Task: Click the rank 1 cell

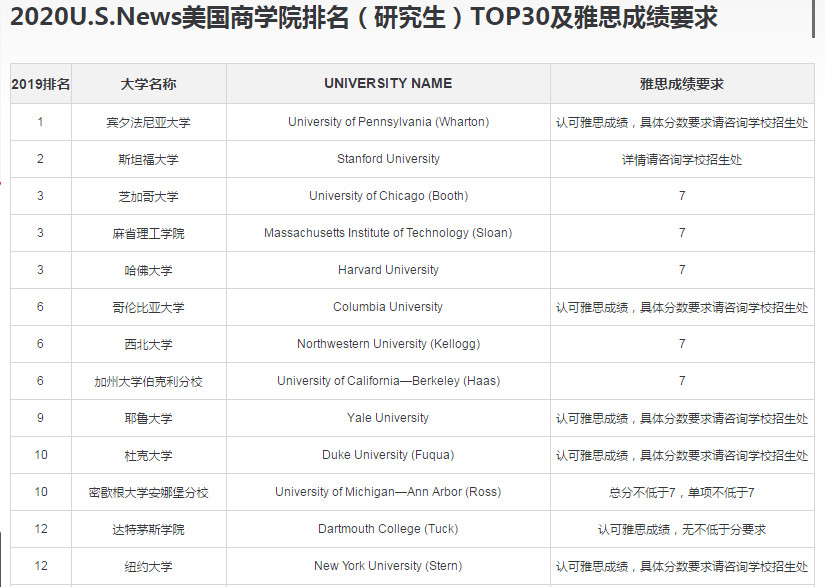Action: 41,122
